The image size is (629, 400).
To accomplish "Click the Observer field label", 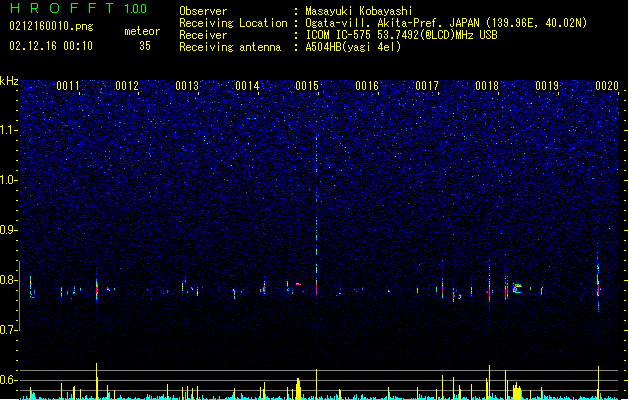I will click(203, 11).
